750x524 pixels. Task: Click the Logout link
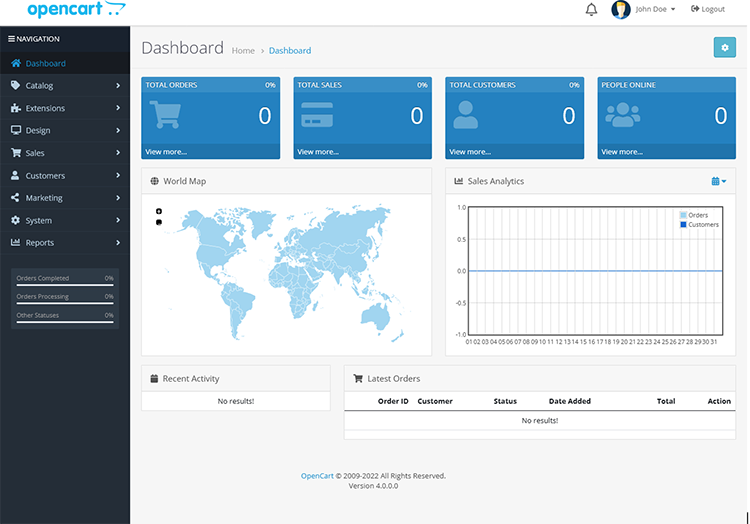708,10
